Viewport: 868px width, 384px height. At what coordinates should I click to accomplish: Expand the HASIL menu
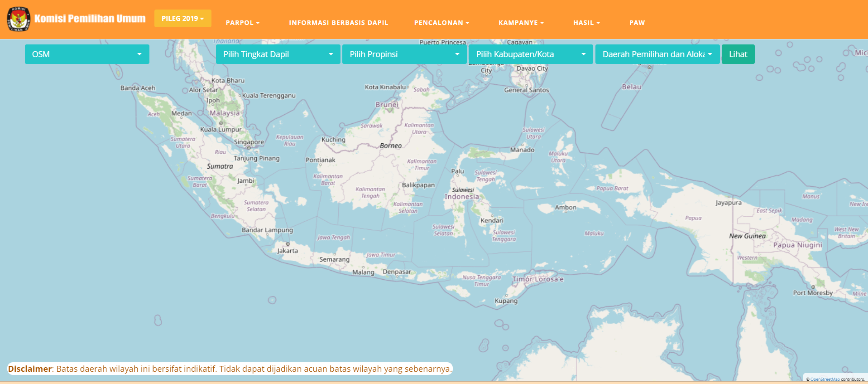[x=586, y=23]
